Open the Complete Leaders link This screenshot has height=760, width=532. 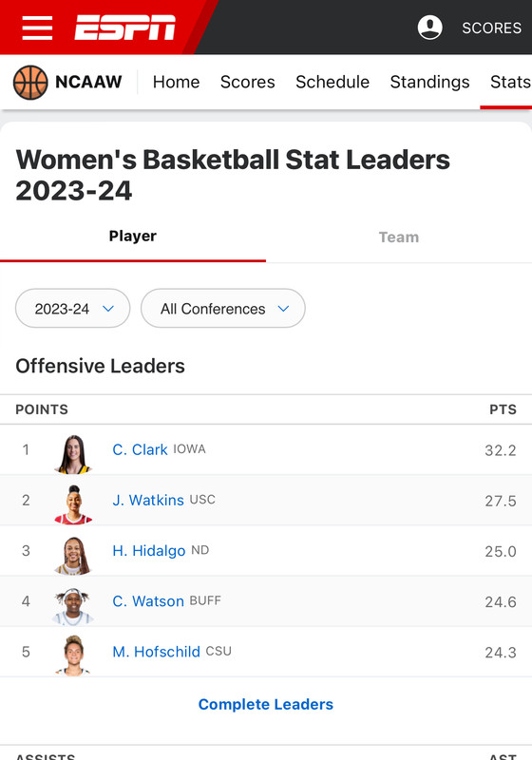(266, 704)
